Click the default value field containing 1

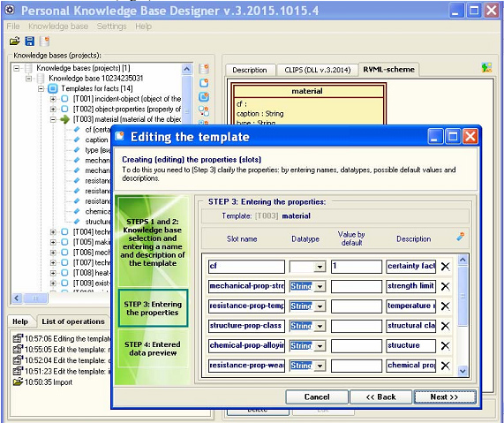pyautogui.click(x=357, y=267)
